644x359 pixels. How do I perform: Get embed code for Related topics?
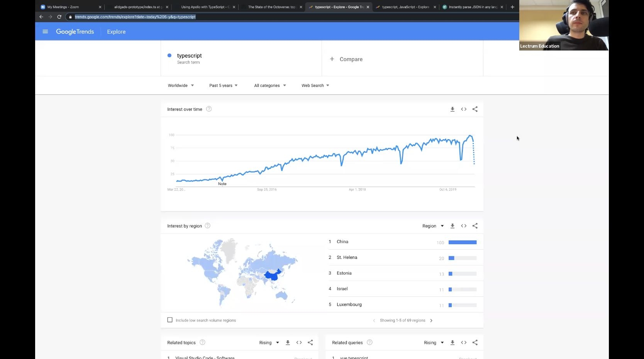click(299, 343)
